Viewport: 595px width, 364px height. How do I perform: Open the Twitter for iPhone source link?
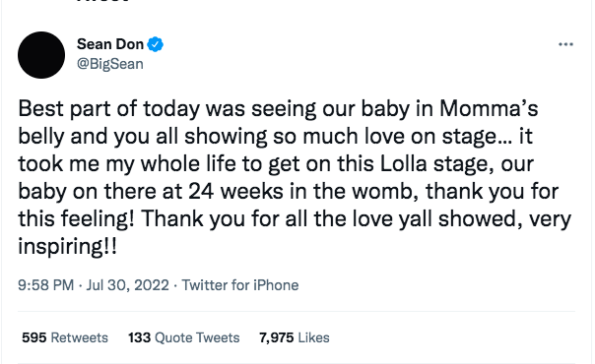[240, 285]
